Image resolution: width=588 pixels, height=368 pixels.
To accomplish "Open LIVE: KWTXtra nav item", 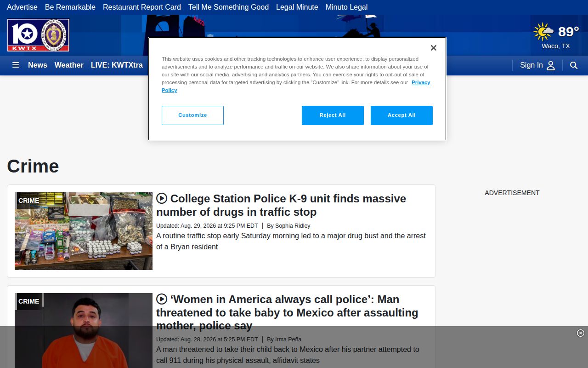I will pos(117,65).
